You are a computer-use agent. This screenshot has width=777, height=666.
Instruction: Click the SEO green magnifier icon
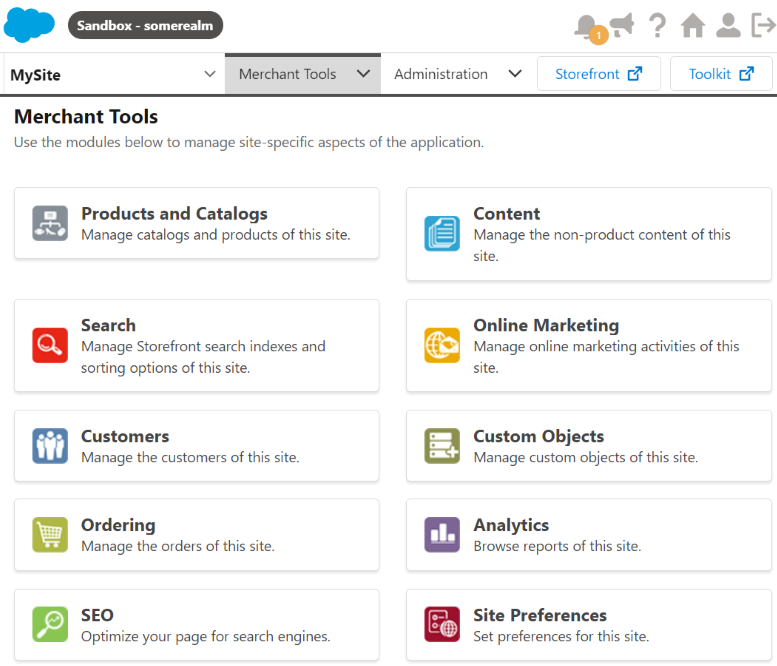[50, 624]
